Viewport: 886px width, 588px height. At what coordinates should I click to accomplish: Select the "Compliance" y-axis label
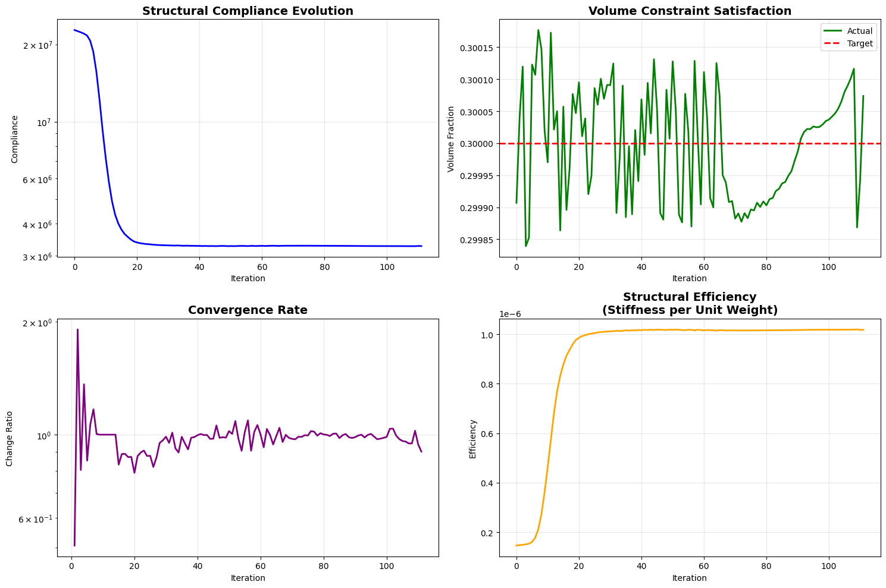(x=14, y=139)
